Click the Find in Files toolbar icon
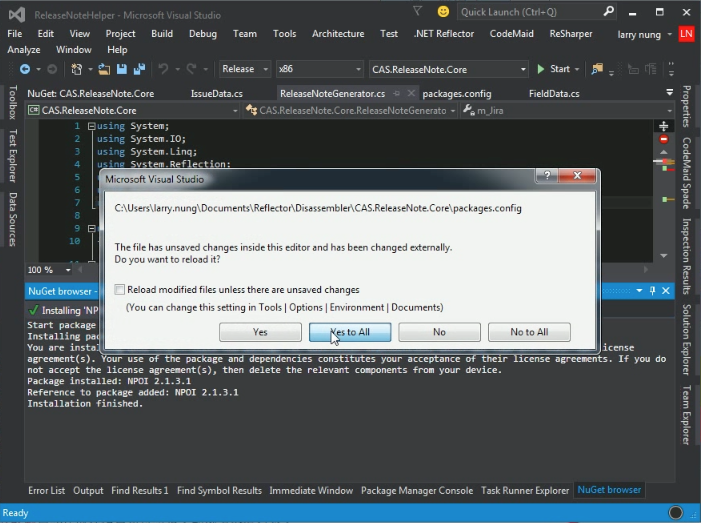This screenshot has height=523, width=701. coord(597,69)
